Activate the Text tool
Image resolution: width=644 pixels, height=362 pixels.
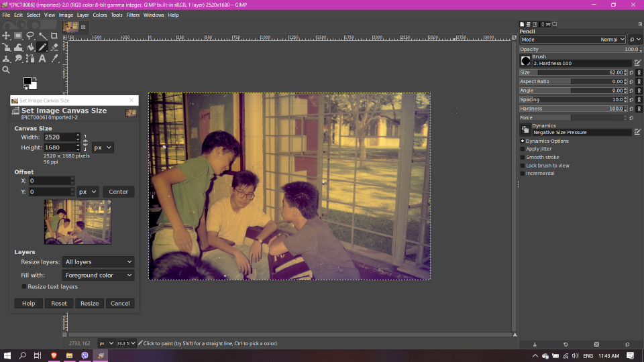[x=42, y=58]
